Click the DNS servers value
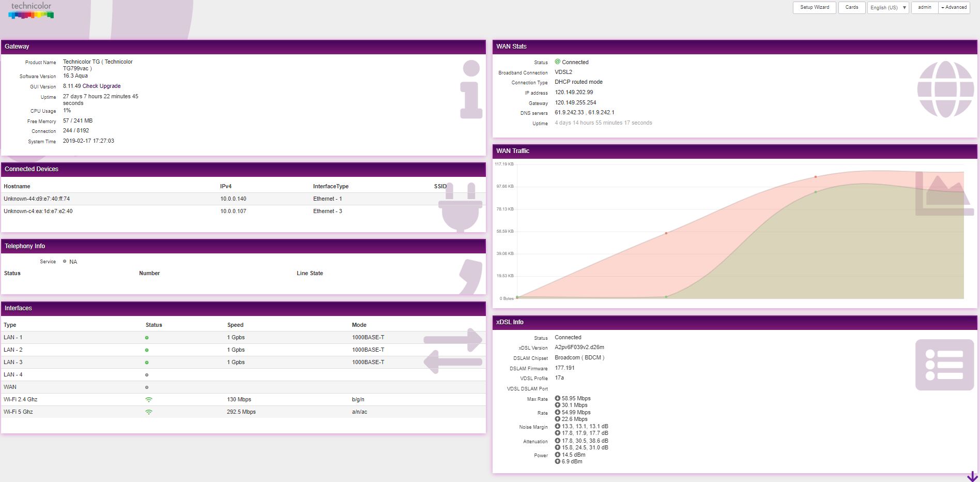Image resolution: width=980 pixels, height=482 pixels. point(585,113)
